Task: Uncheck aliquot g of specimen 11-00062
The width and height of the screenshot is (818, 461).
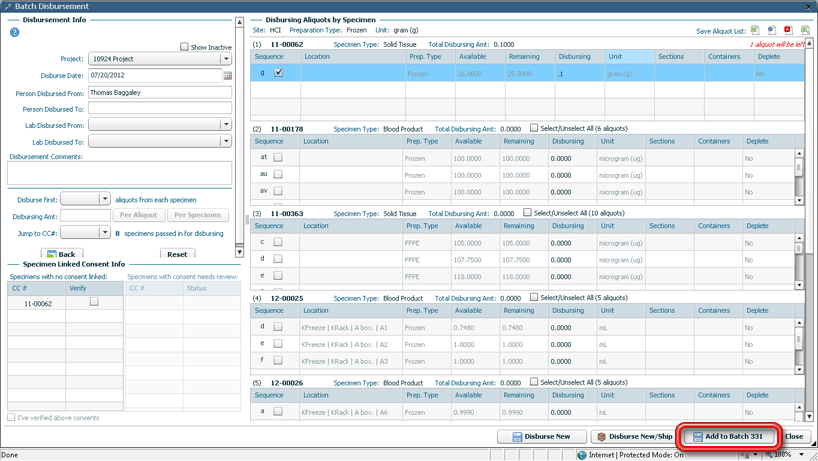Action: (x=279, y=73)
